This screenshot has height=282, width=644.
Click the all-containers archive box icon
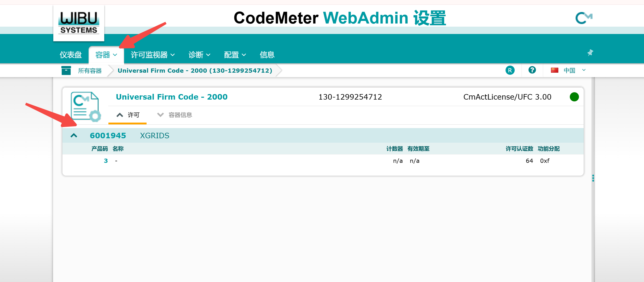(x=66, y=70)
